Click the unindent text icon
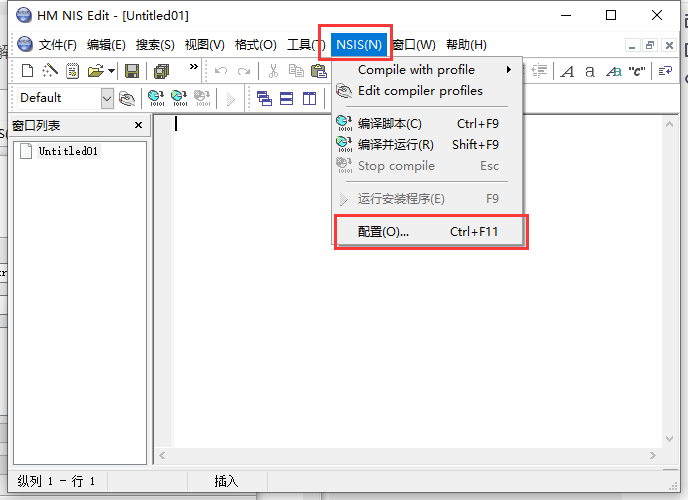 pyautogui.click(x=539, y=71)
